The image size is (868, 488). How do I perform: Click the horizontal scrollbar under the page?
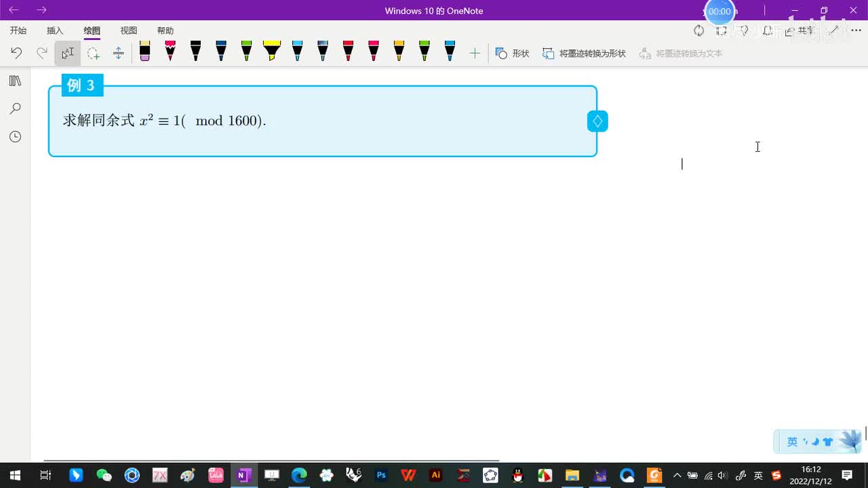(x=271, y=460)
